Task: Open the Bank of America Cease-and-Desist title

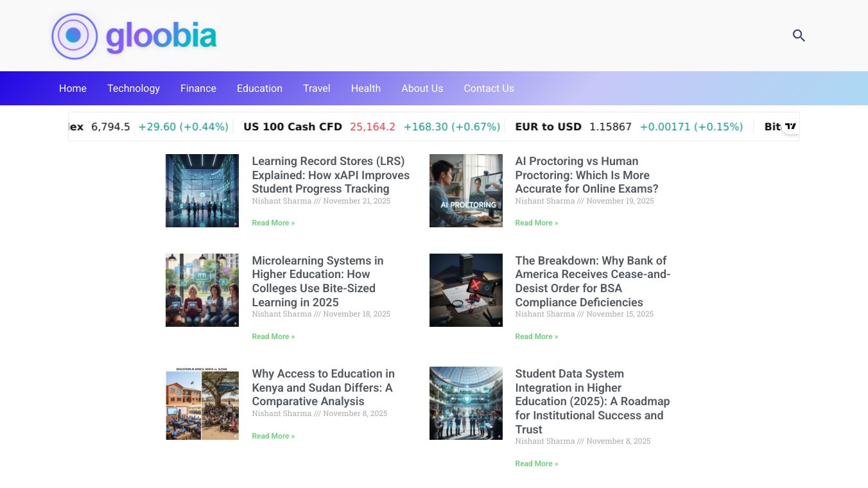Action: [x=593, y=281]
